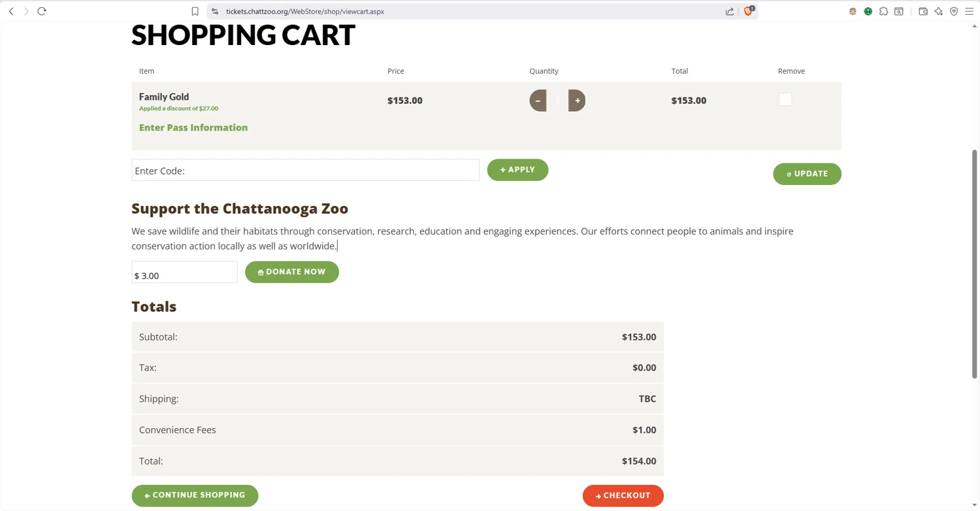Click the share icon in address bar
This screenshot has height=511, width=980.
coord(730,11)
